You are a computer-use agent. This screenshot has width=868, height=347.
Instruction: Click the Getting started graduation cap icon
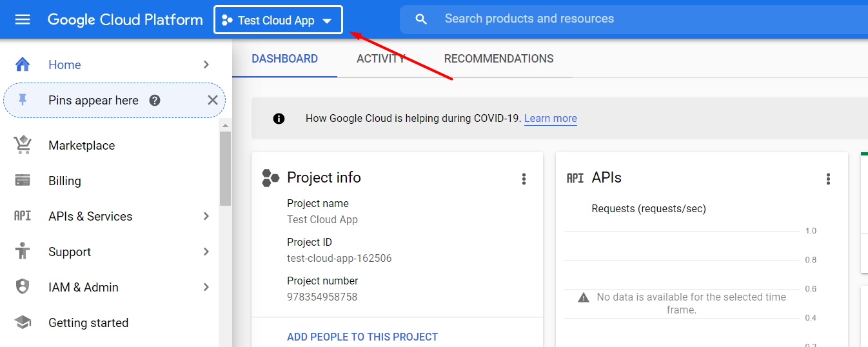click(23, 322)
